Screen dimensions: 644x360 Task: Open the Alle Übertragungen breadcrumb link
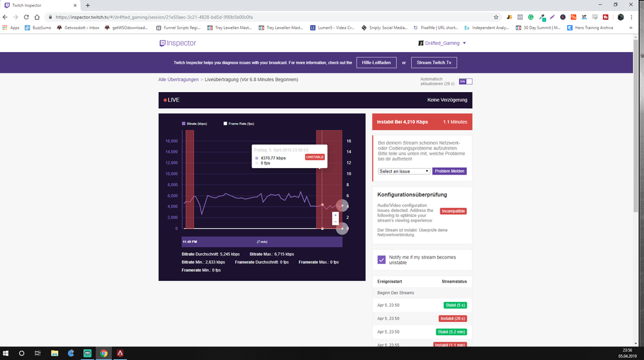[x=179, y=80]
